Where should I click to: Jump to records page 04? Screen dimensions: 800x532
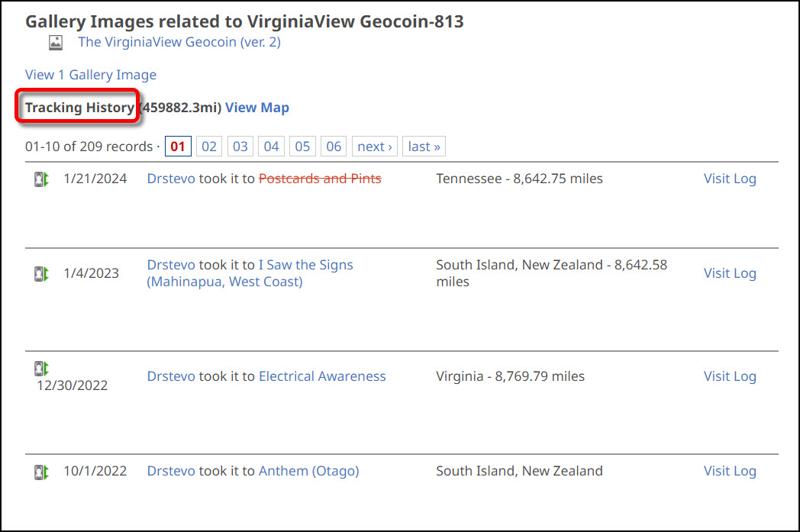tap(272, 147)
